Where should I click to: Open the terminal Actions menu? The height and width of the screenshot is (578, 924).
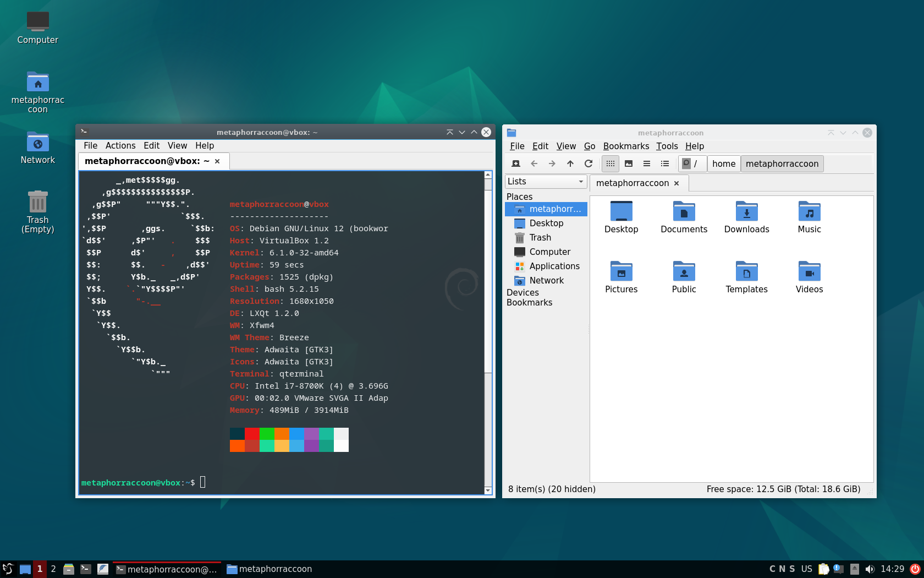120,146
